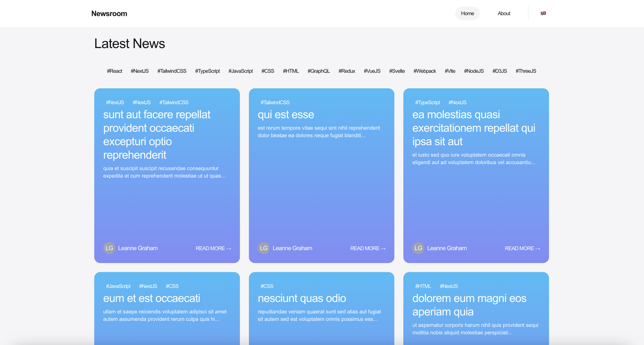Viewport: 644px width, 345px height.
Task: Click the LG avatar on the ea molestias card
Action: 418,248
